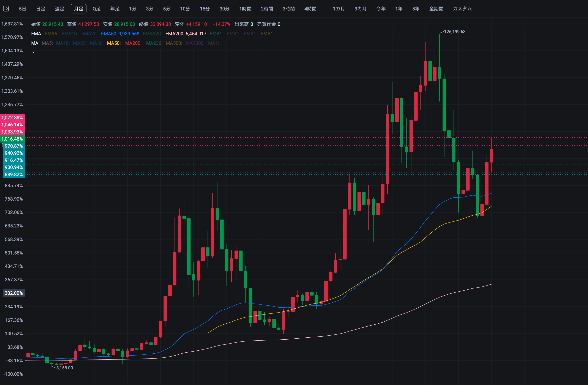Switch to 日足 daily candles
Image resolution: width=588 pixels, height=385 pixels.
pos(41,9)
